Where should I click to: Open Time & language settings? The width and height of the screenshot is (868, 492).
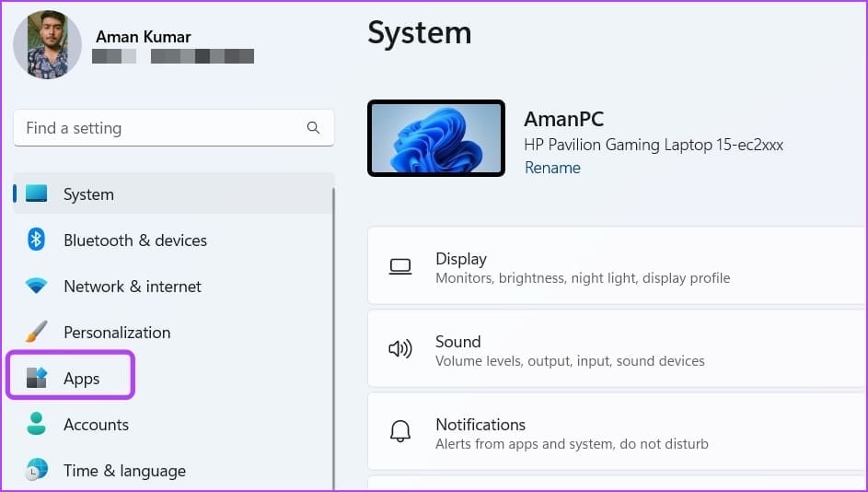(x=173, y=471)
